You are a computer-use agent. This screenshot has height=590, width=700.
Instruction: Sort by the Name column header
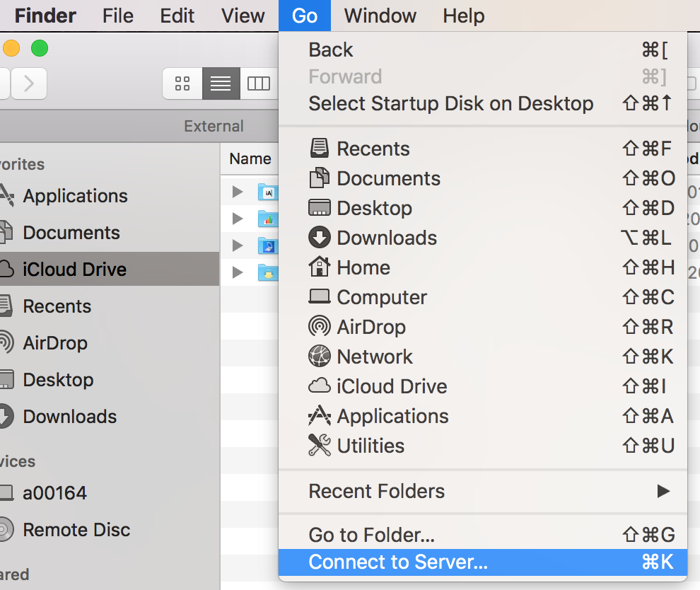tap(250, 158)
